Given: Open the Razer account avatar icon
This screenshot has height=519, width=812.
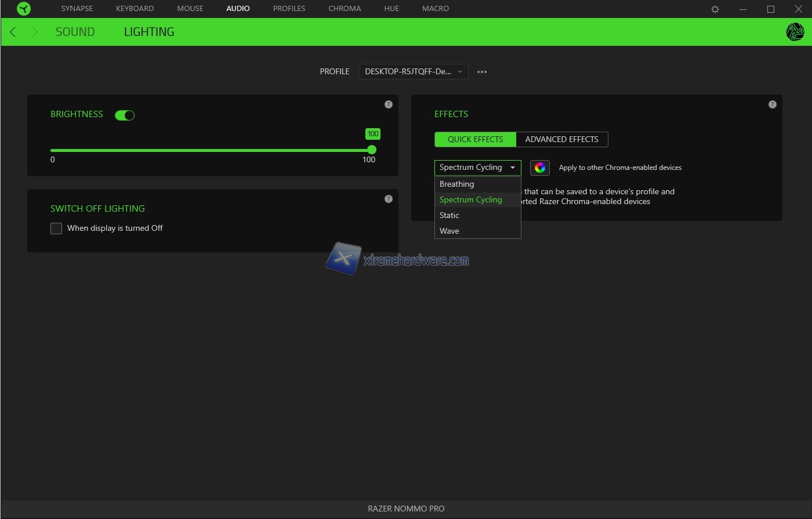Looking at the screenshot, I should 794,32.
